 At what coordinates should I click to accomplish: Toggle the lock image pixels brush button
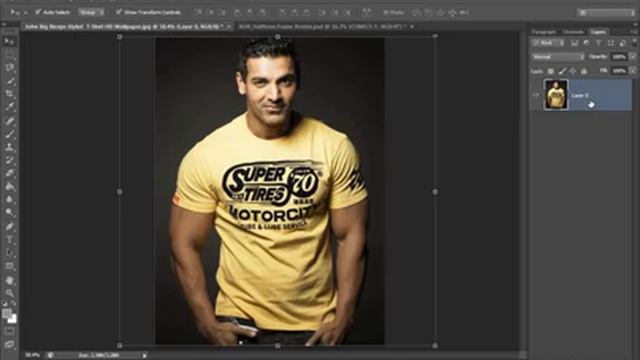(x=562, y=71)
